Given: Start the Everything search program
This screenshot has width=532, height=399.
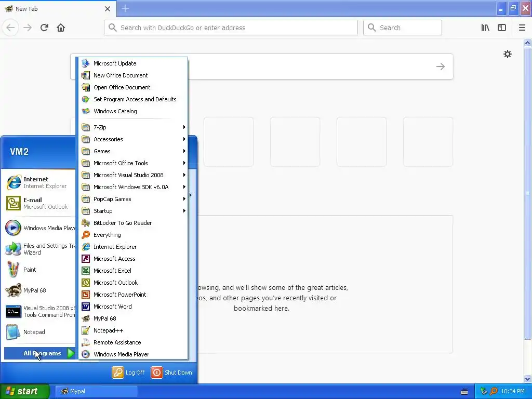Looking at the screenshot, I should pos(133,235).
